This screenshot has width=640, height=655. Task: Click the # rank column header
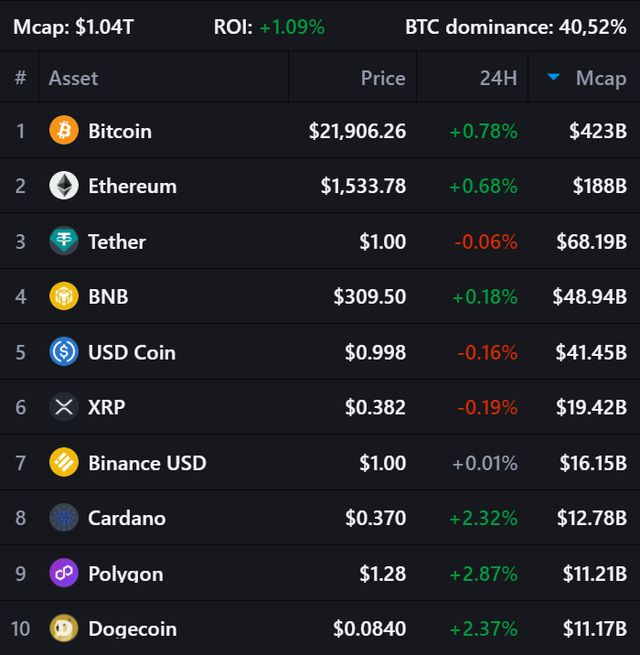pyautogui.click(x=20, y=78)
